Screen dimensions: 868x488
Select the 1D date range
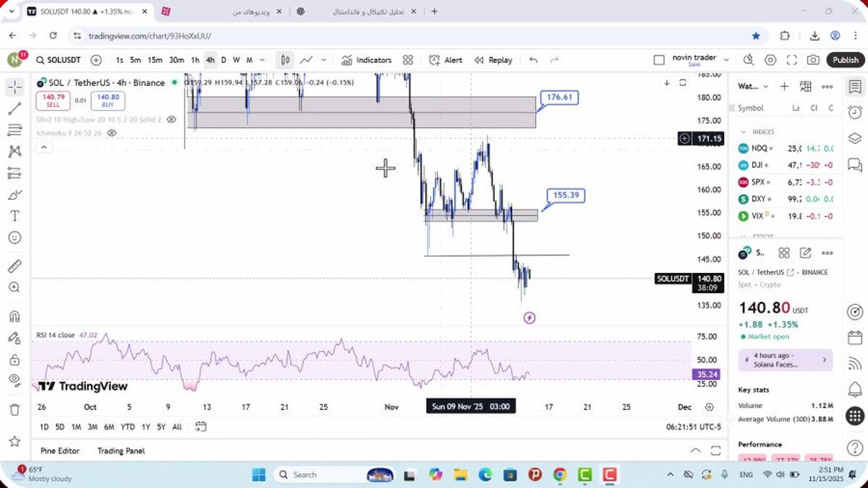(44, 426)
